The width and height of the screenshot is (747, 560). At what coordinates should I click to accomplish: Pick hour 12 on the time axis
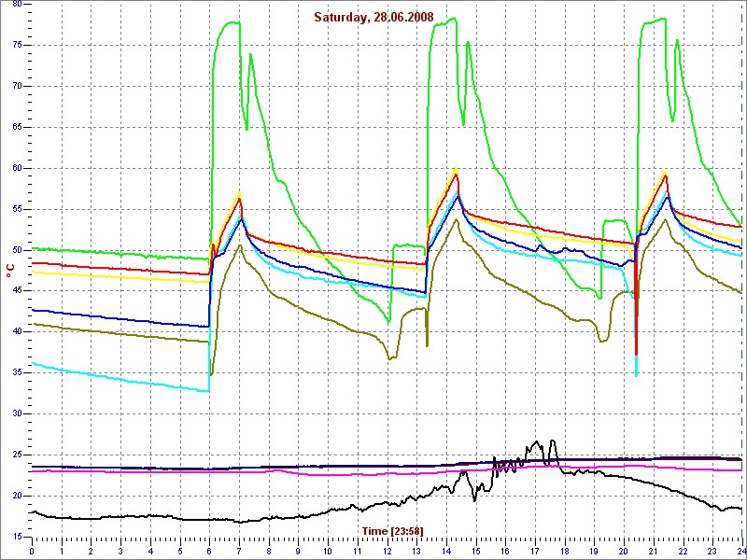pos(387,551)
